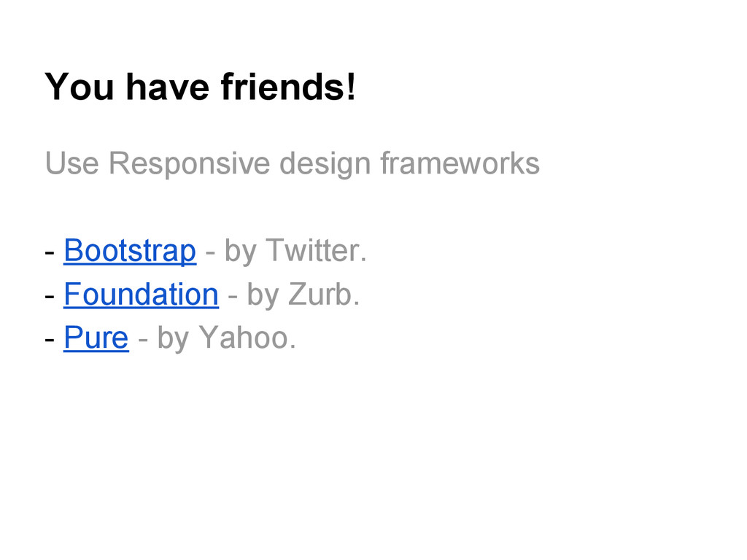Click the word 'Zurb' after Foundation
This screenshot has width=747, height=560.
point(320,294)
